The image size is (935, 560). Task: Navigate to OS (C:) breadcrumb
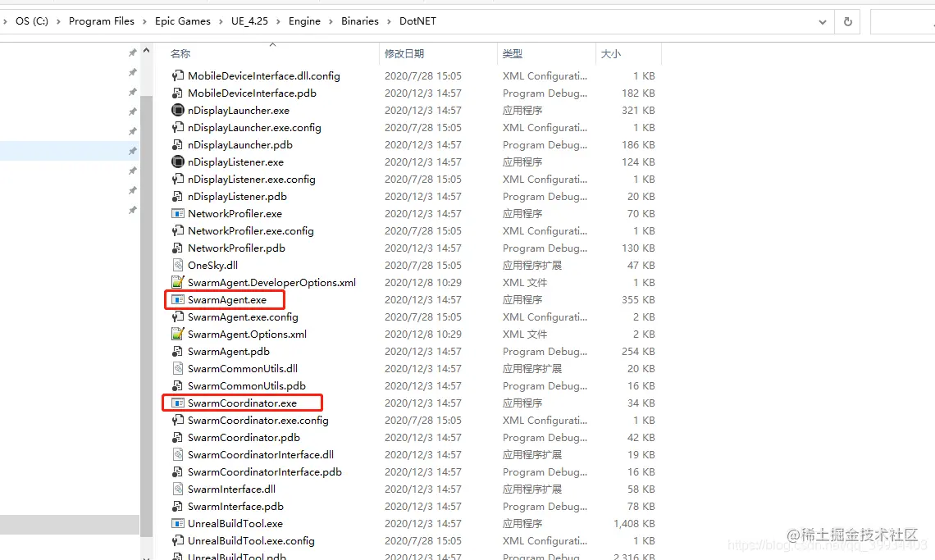click(x=32, y=20)
